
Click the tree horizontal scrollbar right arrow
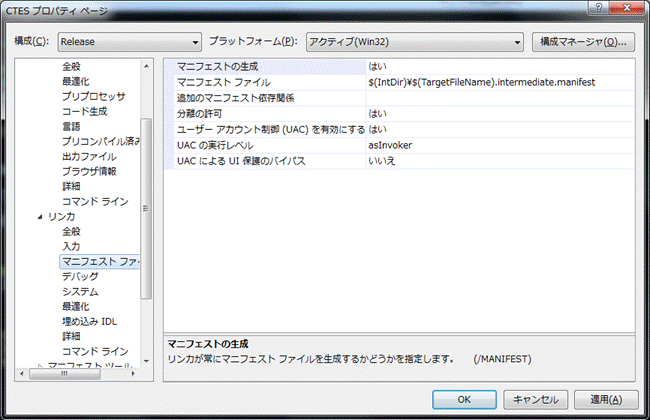133,374
